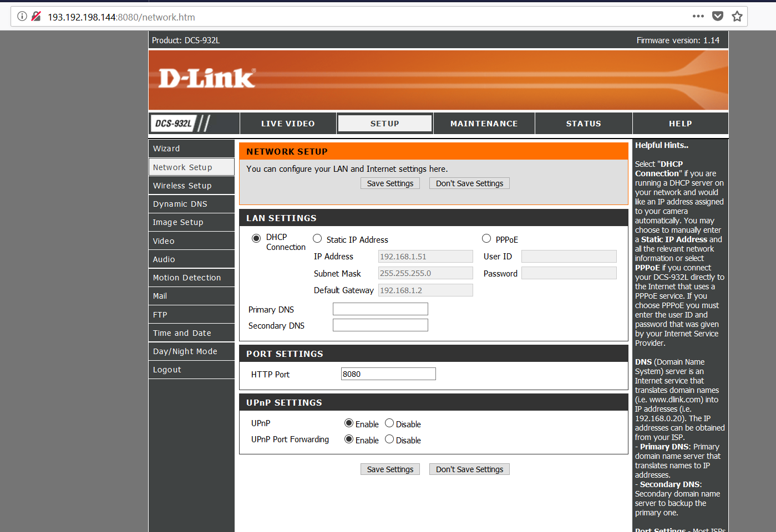Click the site information icon in address bar
The width and height of the screenshot is (776, 532).
(22, 17)
